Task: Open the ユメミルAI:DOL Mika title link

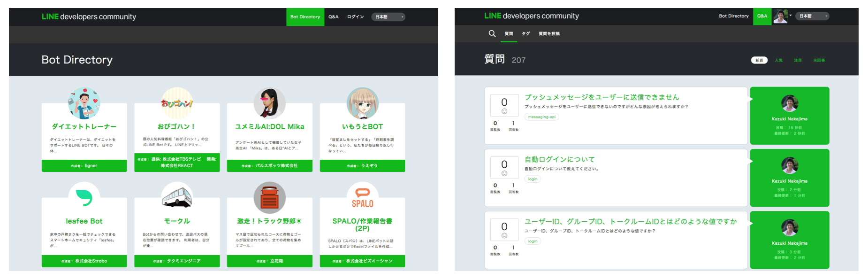Action: (x=269, y=126)
